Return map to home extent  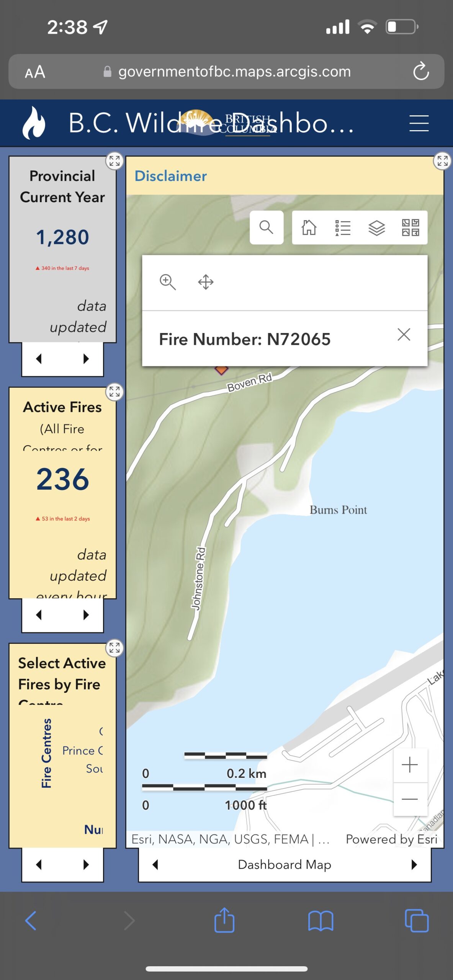click(x=309, y=227)
